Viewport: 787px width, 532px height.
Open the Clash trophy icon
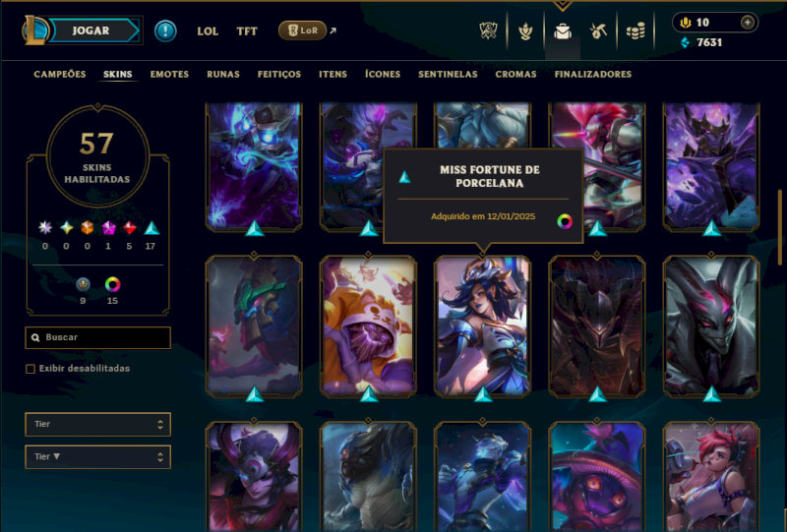(x=488, y=31)
